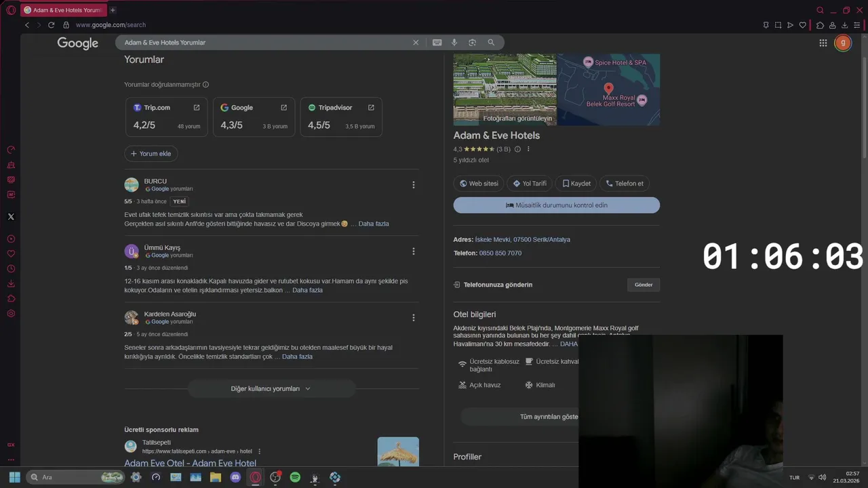
Task: Open Discord from the taskbar
Action: [235, 477]
